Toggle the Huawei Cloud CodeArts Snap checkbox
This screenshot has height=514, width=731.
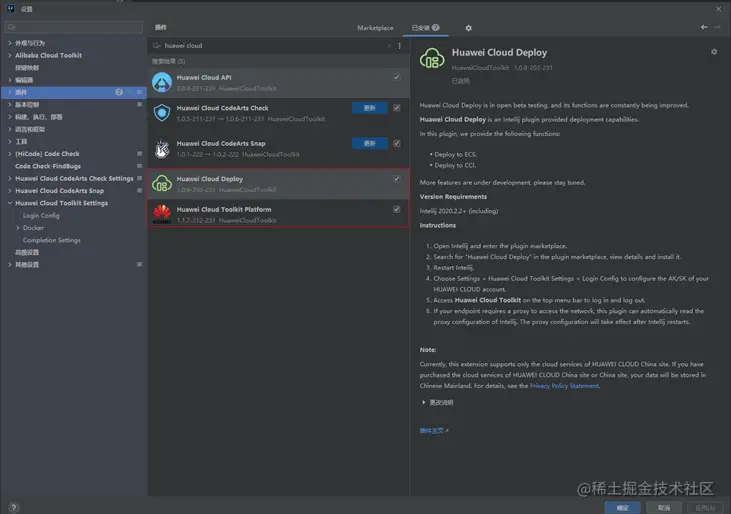[x=396, y=143]
